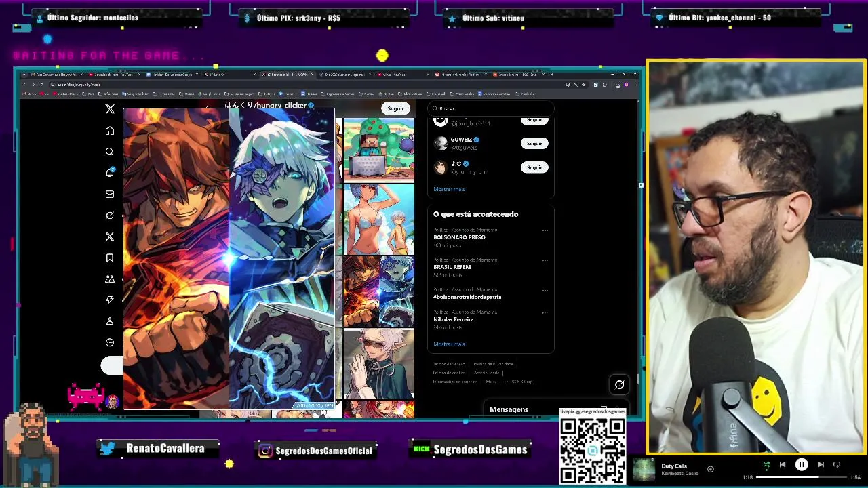Open options menu for Nikolas Ferreira trend
Viewport: 868px width, 488px height.
click(545, 312)
